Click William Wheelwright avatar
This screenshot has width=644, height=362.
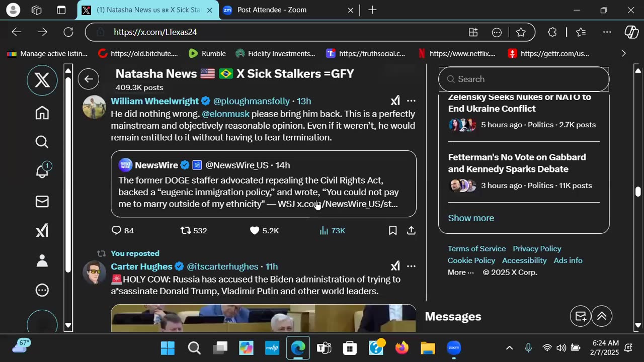coord(94,107)
